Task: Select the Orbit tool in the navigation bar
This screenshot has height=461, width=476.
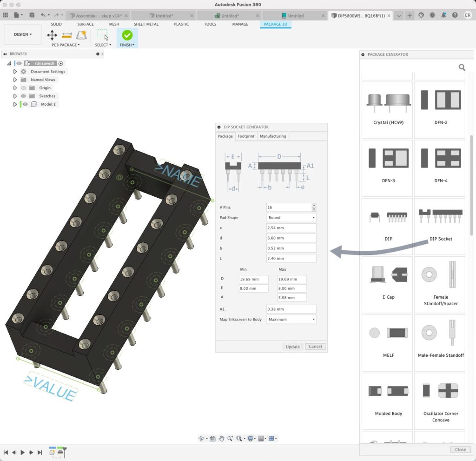Action: (x=202, y=438)
